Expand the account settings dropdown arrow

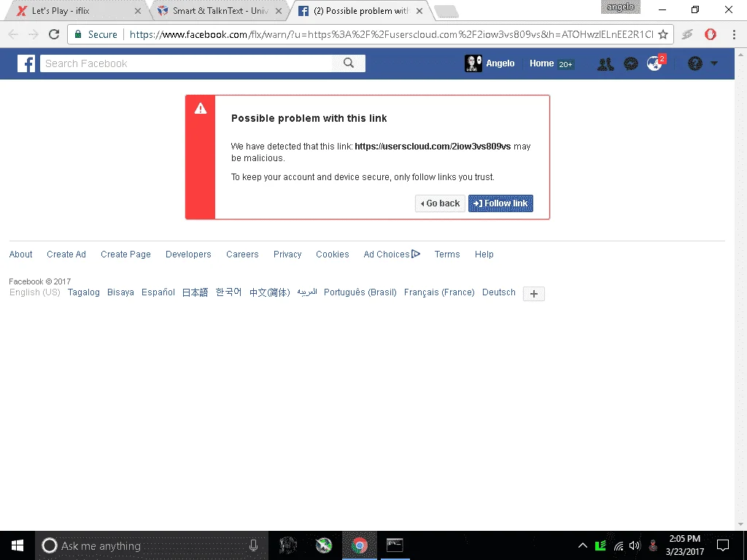714,63
